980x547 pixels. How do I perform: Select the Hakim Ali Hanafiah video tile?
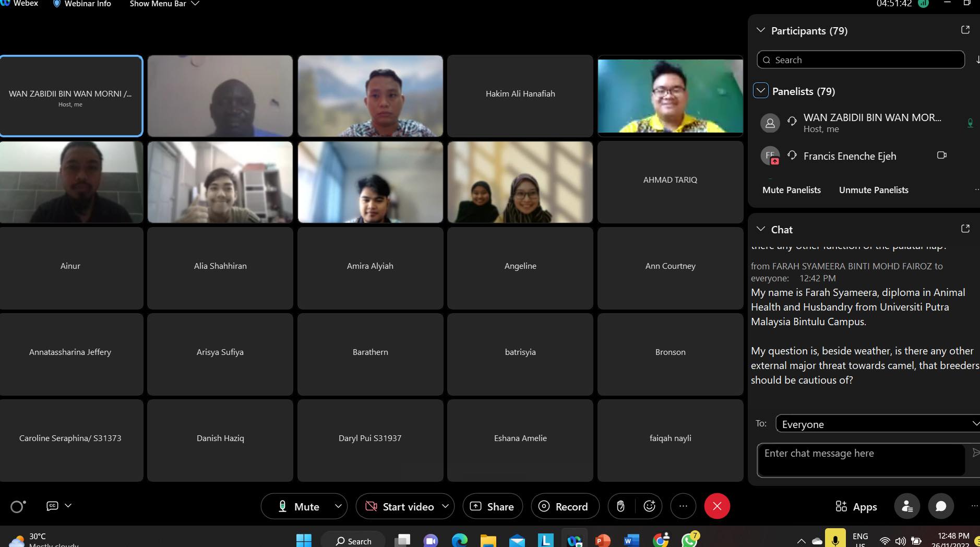pos(520,96)
